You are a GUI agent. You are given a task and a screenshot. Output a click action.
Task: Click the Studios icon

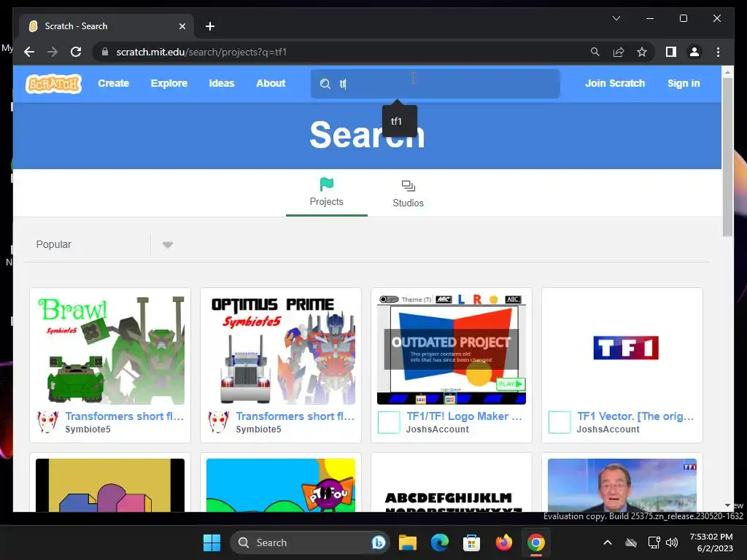pyautogui.click(x=409, y=186)
